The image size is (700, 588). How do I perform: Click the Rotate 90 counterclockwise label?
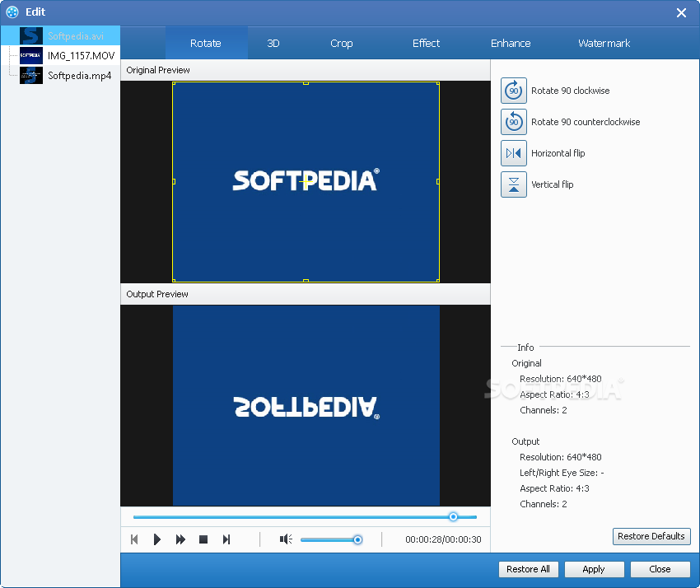[x=586, y=122]
